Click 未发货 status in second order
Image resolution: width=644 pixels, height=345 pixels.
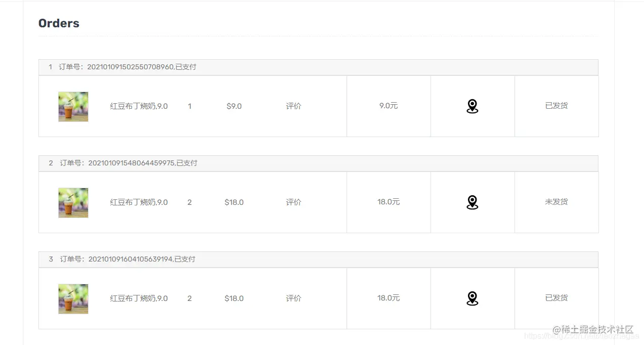(556, 202)
